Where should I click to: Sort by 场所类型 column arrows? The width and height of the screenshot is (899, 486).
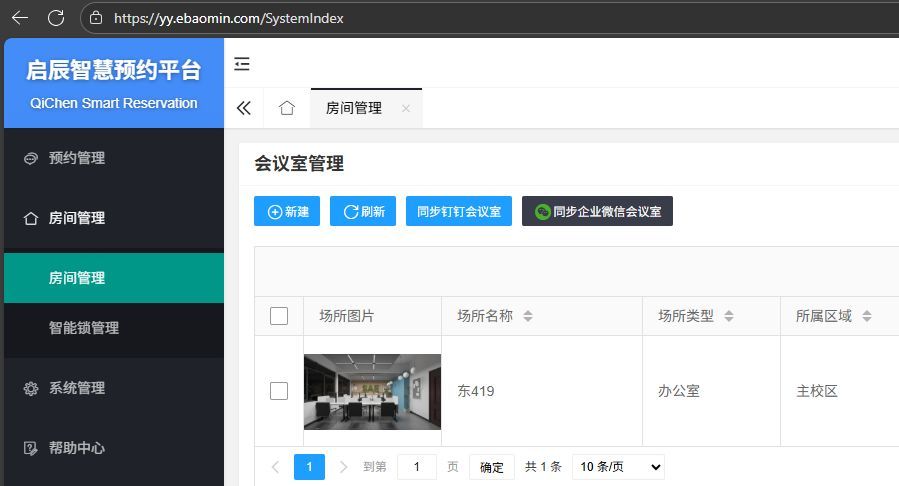(x=729, y=316)
